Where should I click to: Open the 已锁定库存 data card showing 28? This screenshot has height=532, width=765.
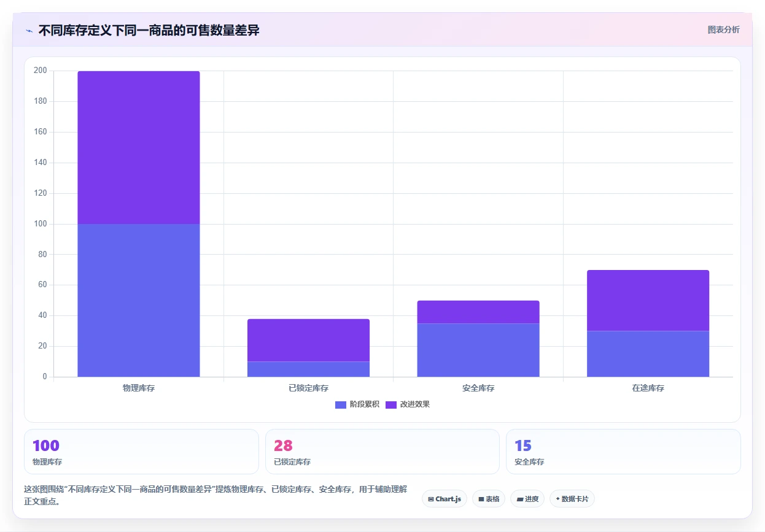pyautogui.click(x=382, y=452)
